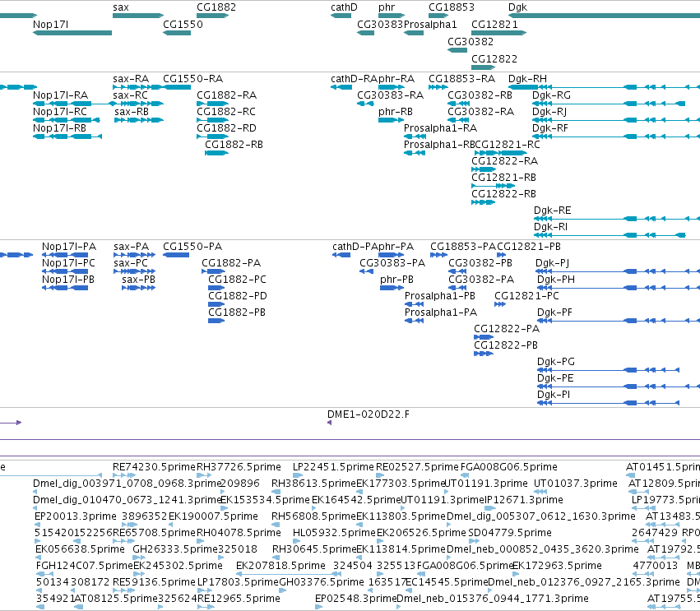The width and height of the screenshot is (700, 611).
Task: Select the sax gene label
Action: (121, 7)
